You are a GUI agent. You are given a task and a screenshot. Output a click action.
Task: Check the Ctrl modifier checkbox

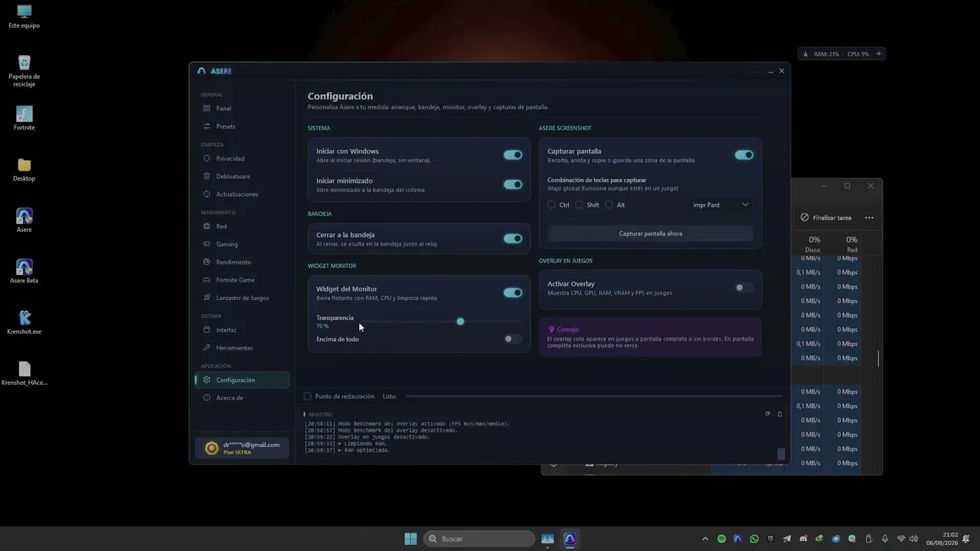tap(551, 205)
